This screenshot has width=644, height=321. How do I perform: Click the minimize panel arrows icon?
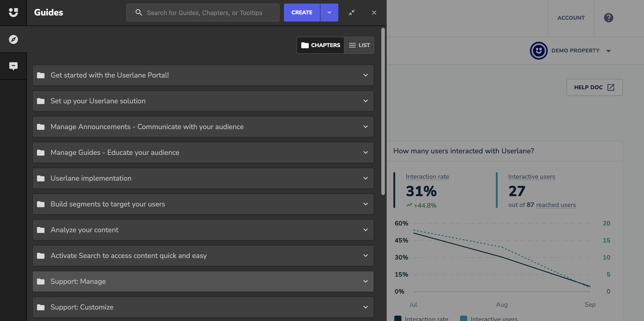(x=352, y=13)
